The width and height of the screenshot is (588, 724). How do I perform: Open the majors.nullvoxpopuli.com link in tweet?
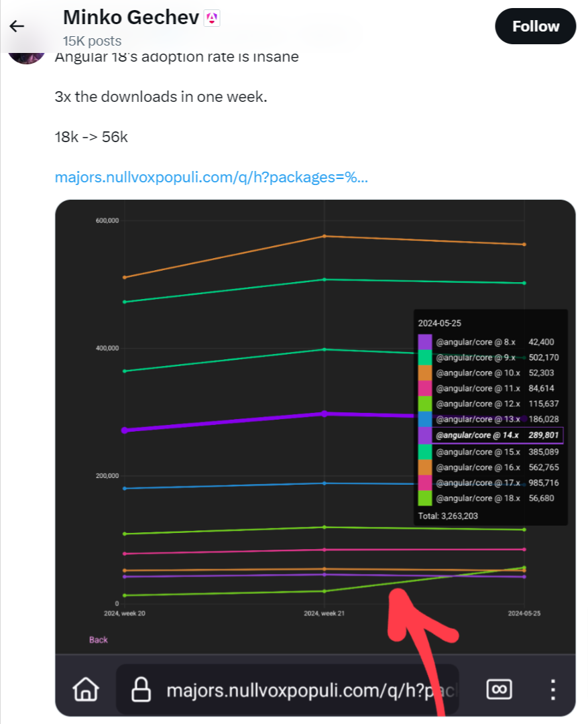(211, 178)
